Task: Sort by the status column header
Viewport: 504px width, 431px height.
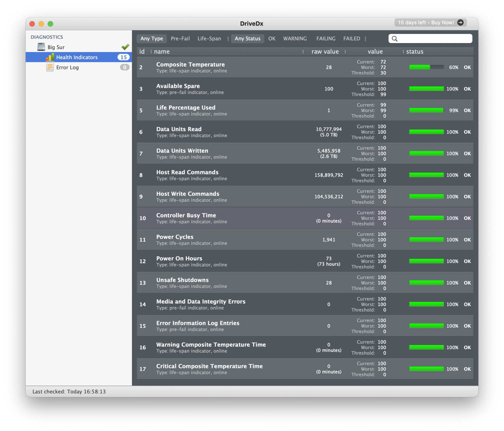Action: [415, 51]
